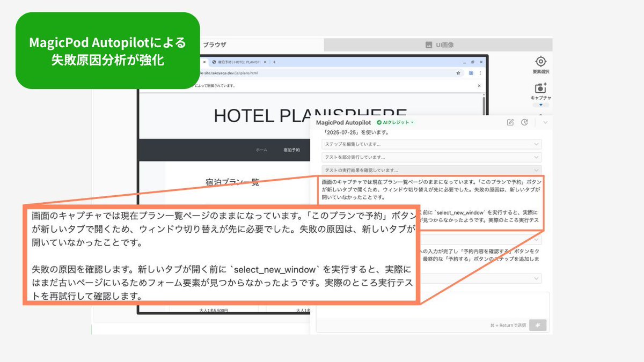Screen dimensions: 644x362
Task: Expand the テストを部分実行しています row
Action: (431, 157)
